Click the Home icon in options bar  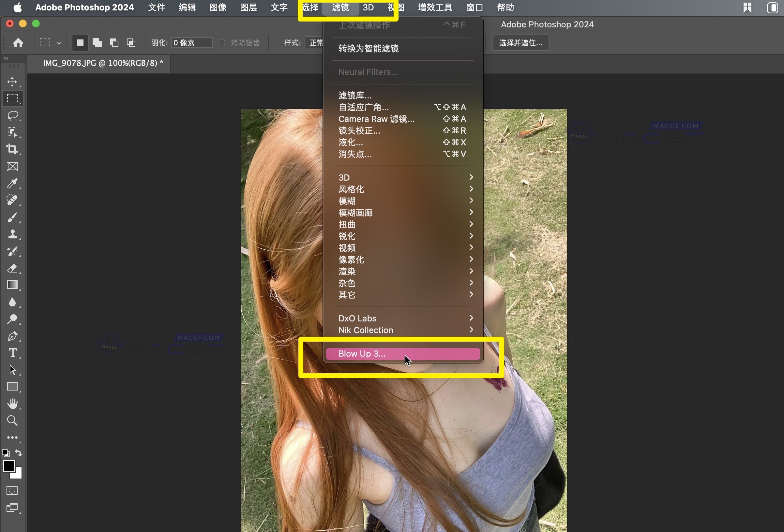click(x=18, y=43)
